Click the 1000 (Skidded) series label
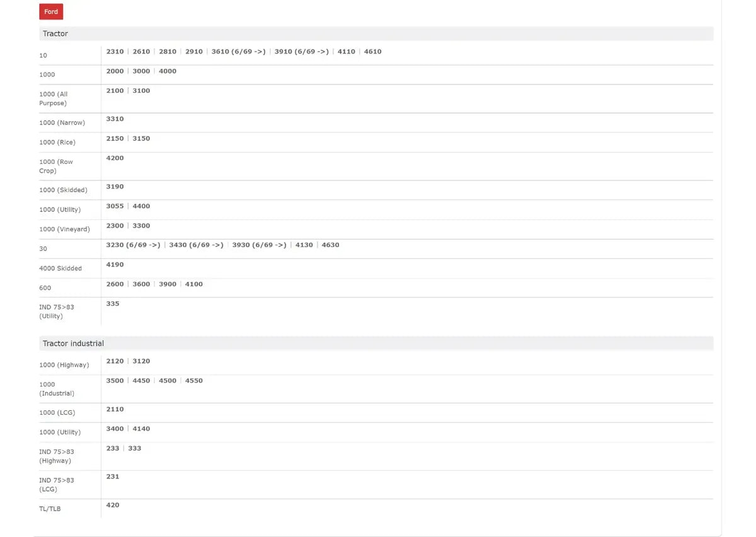 (63, 190)
